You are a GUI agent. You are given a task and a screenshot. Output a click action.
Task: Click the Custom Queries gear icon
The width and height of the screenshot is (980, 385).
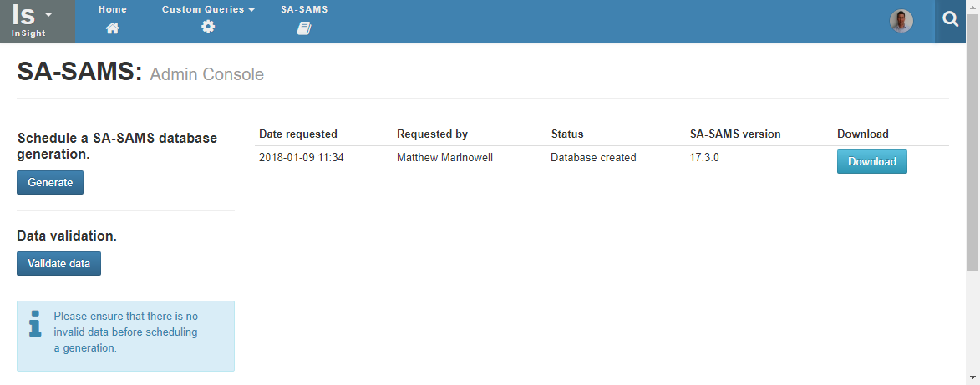208,27
